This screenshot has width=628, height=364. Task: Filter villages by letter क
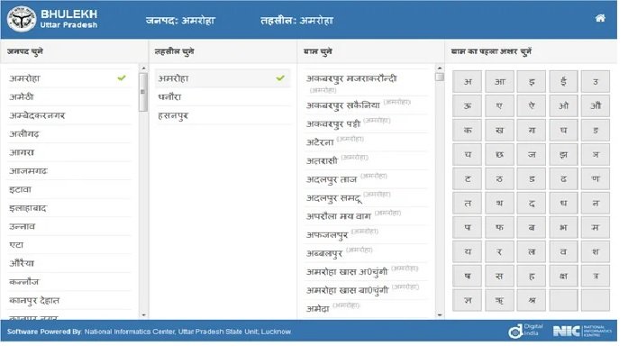tap(467, 130)
